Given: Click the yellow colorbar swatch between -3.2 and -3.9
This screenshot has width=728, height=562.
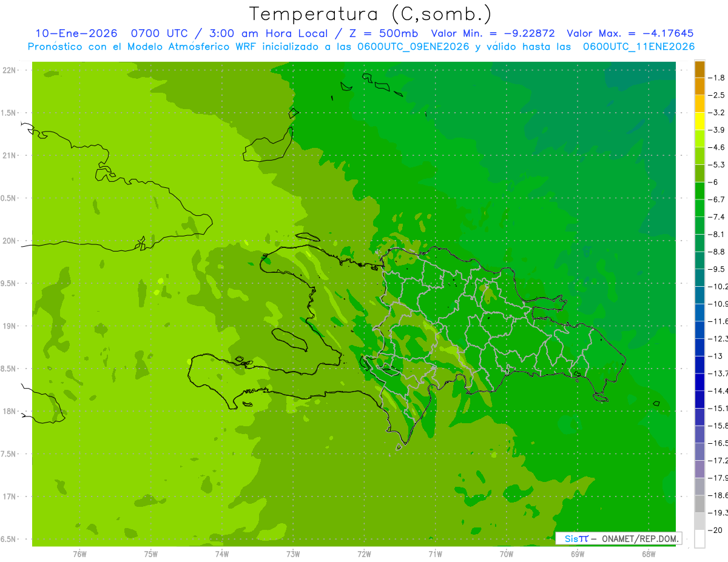Looking at the screenshot, I should coord(699,121).
